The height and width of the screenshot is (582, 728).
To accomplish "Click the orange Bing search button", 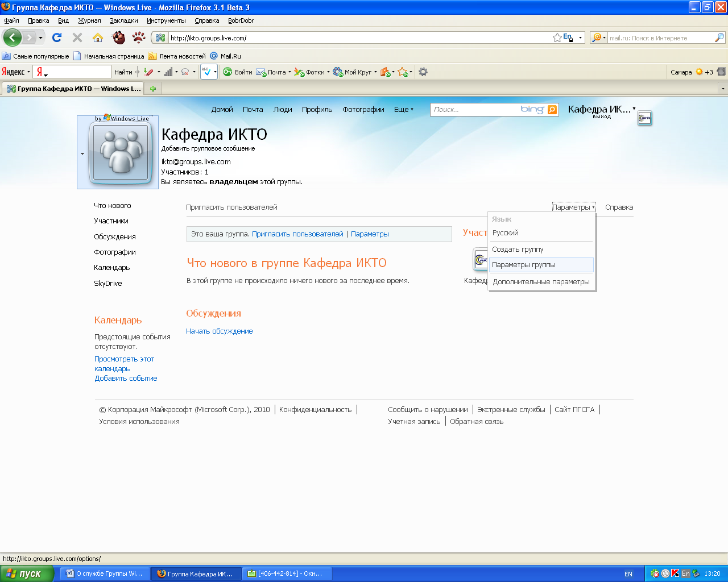I will point(552,110).
